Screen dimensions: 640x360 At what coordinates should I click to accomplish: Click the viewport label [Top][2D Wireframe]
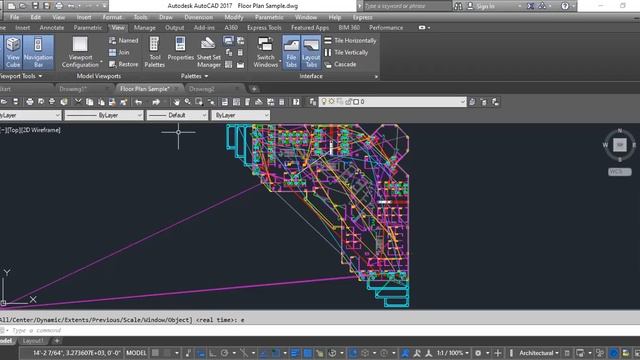pos(31,130)
